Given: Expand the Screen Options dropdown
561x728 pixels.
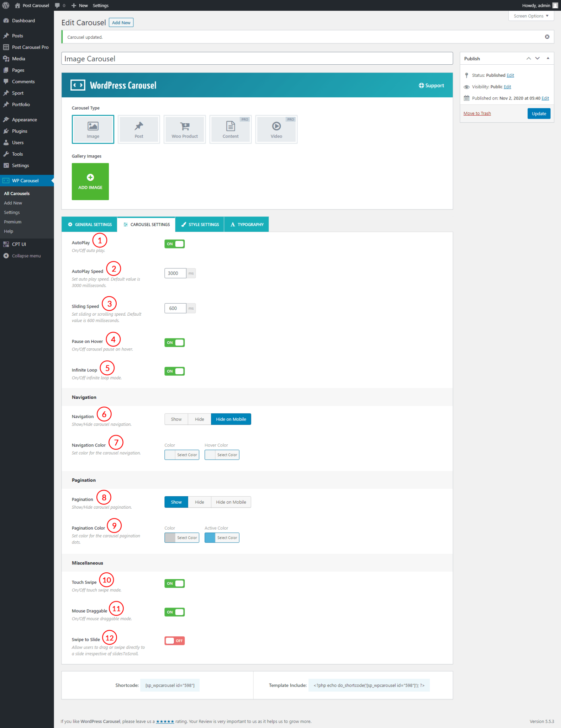Looking at the screenshot, I should (x=531, y=16).
